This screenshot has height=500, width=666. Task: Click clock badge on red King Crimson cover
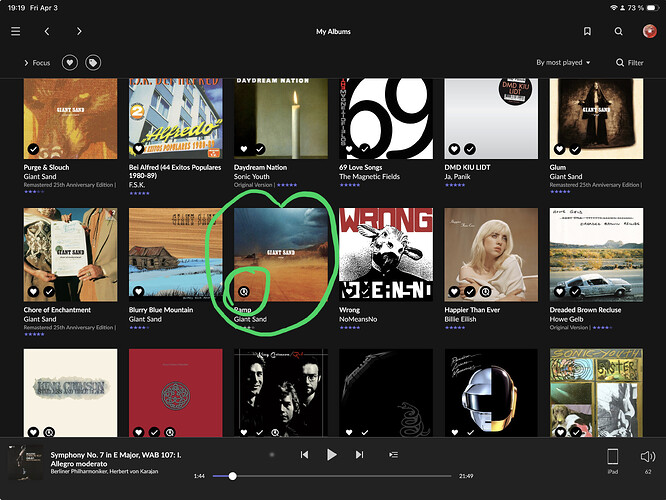(169, 432)
